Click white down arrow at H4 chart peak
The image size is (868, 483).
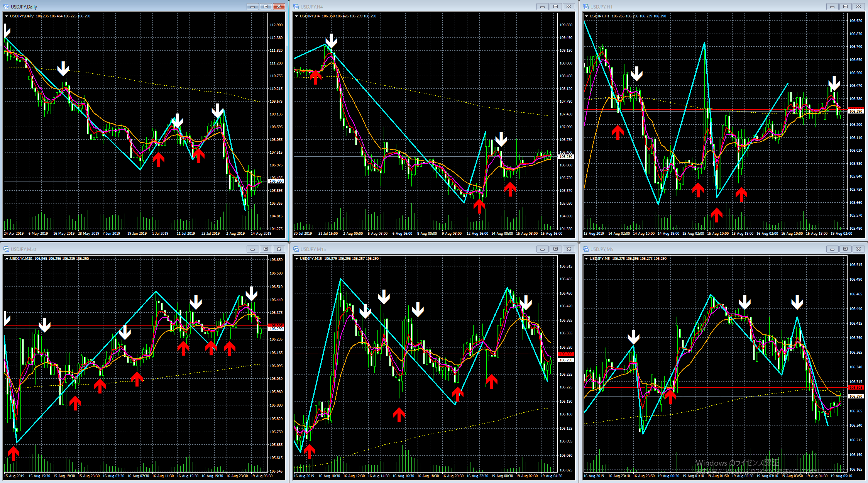click(331, 41)
